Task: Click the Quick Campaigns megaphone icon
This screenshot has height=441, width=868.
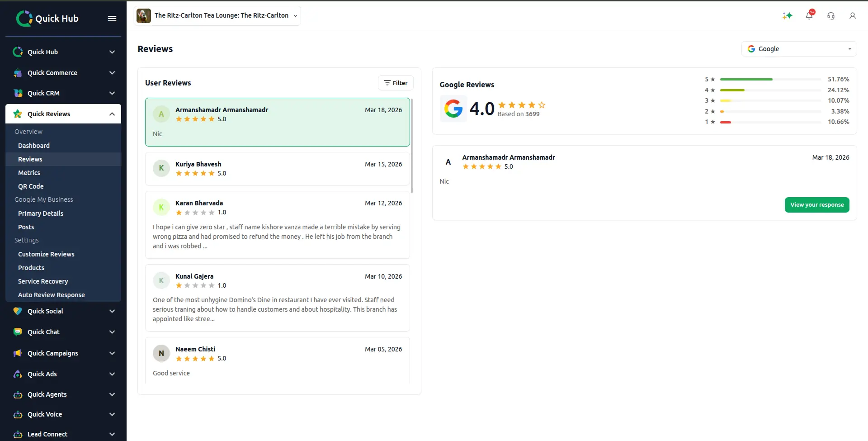Action: [18, 353]
